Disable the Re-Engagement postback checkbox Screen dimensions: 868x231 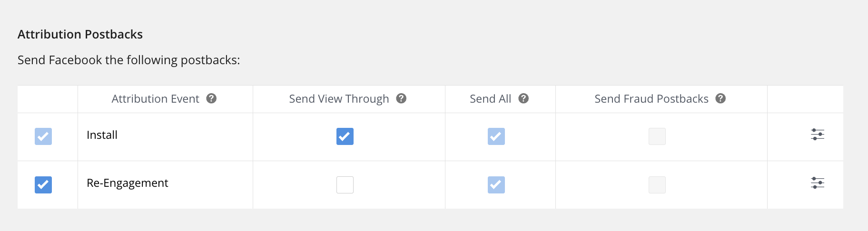[x=43, y=184]
